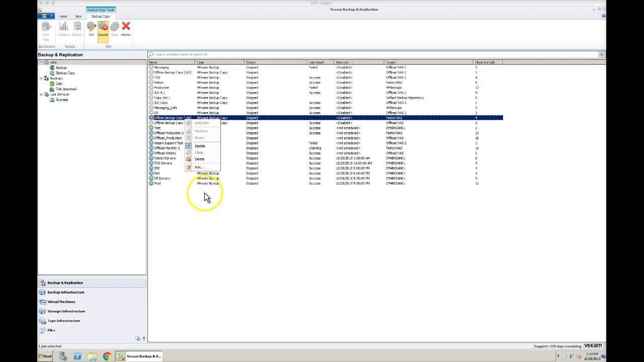Click the Mail job gear icon
Viewport: 644px width, 362px height.
pyautogui.click(x=151, y=173)
